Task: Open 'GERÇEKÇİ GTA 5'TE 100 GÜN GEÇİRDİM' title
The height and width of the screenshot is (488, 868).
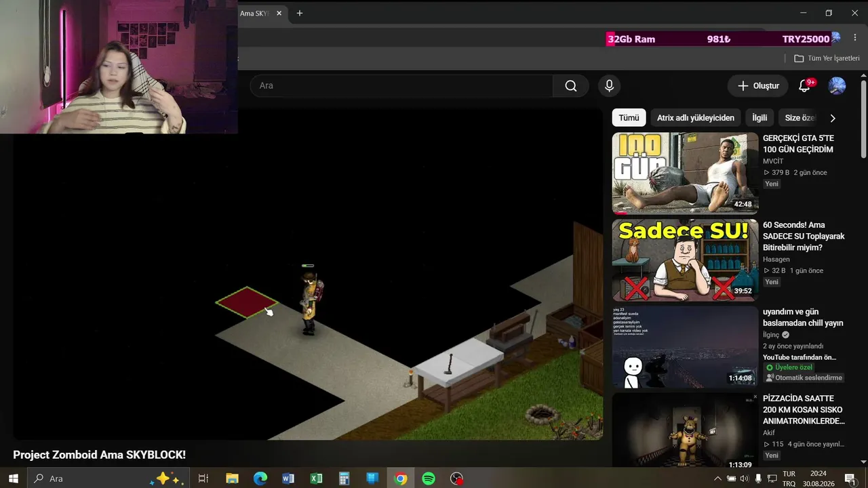Action: [x=798, y=144]
